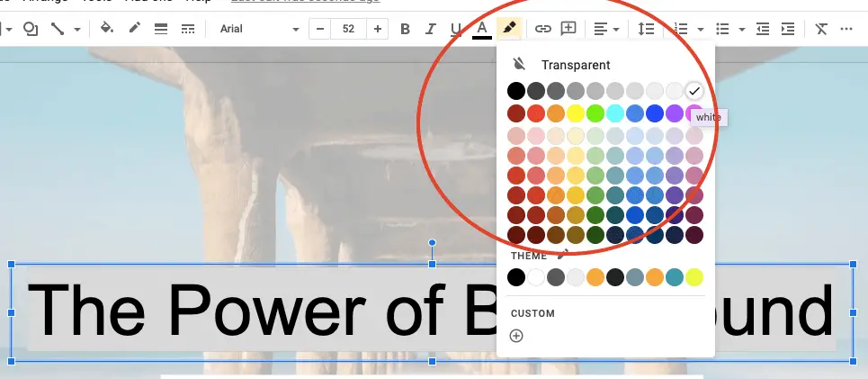This screenshot has width=868, height=379.
Task: Open the Line spacing menu
Action: tap(646, 29)
